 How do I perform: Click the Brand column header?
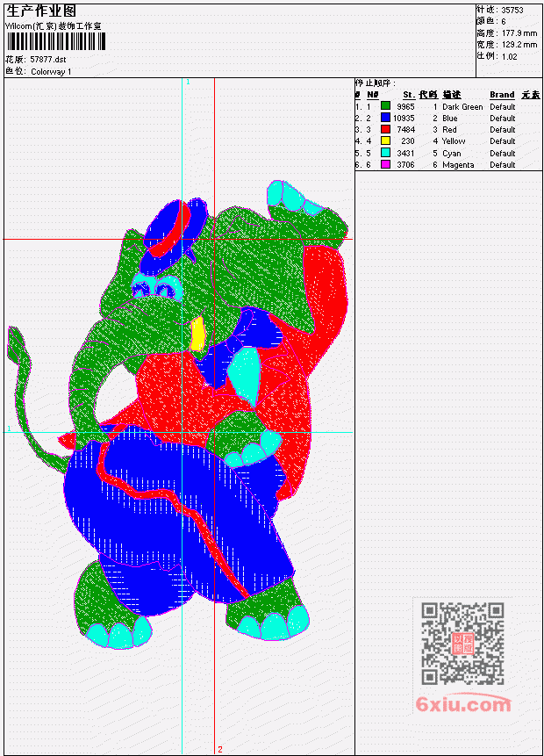[502, 95]
